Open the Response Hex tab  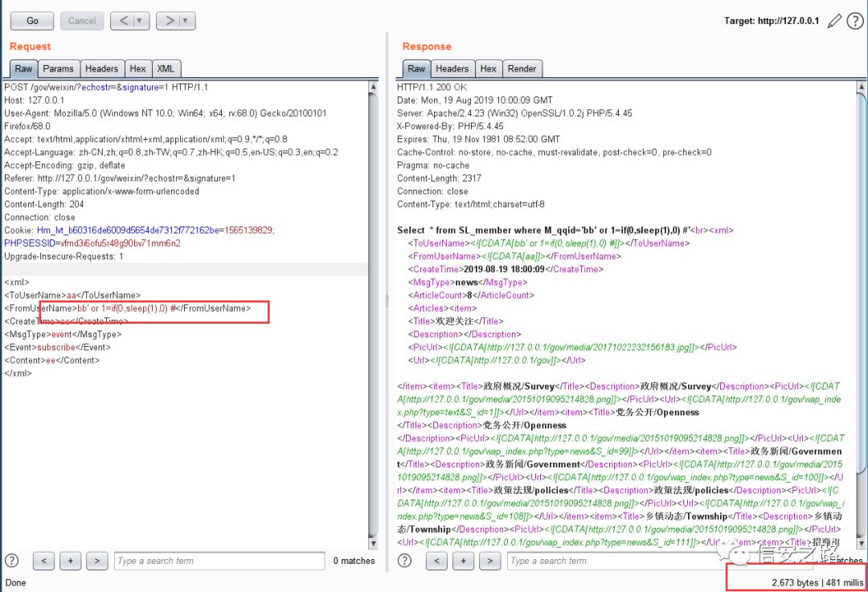click(x=489, y=68)
